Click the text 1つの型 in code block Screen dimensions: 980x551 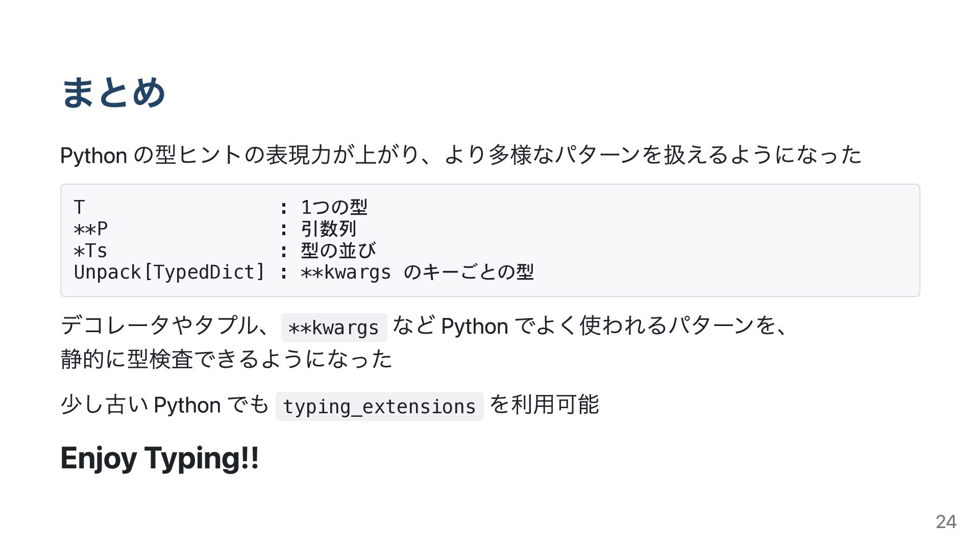pos(334,207)
